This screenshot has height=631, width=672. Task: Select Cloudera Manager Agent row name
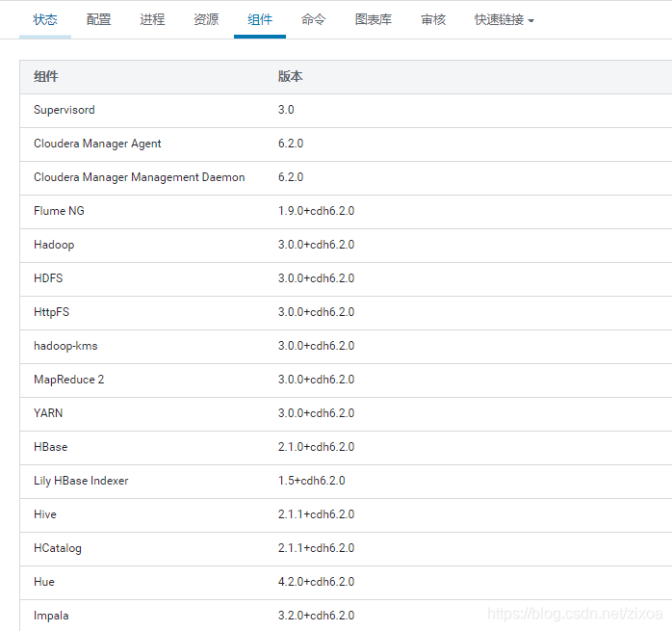point(97,144)
